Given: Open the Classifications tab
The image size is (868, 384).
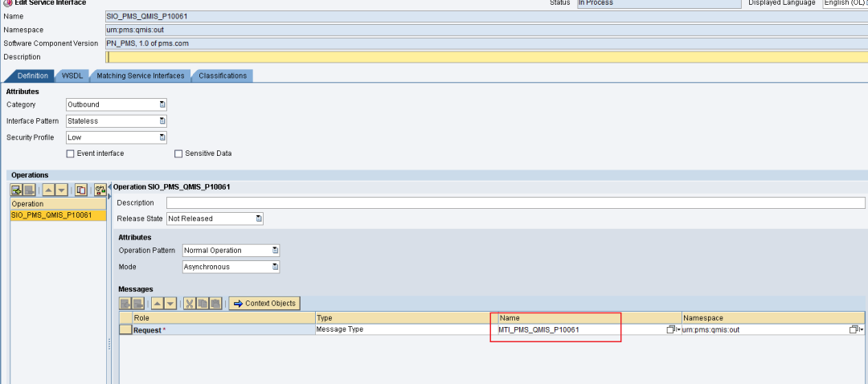Looking at the screenshot, I should click(223, 76).
